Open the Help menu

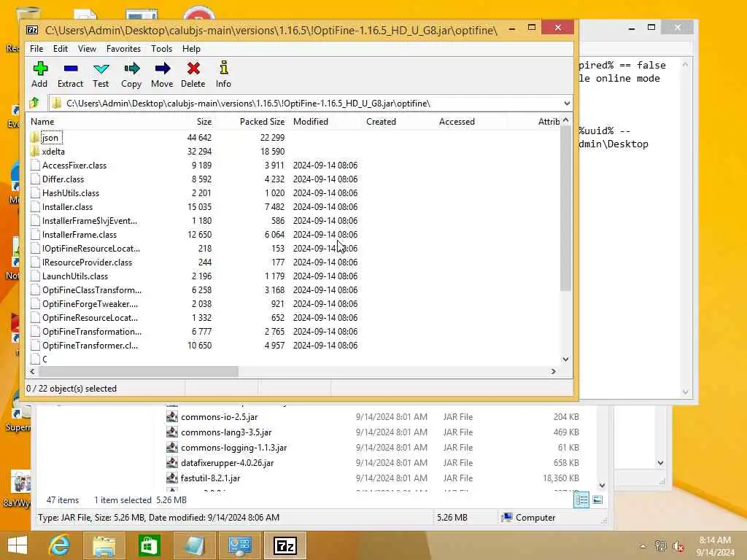tap(191, 49)
